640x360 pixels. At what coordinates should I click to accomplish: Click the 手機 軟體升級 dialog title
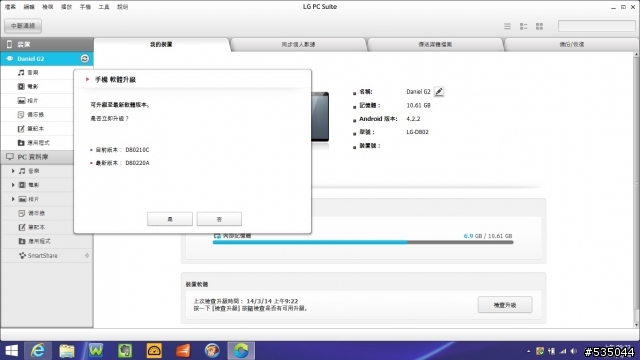pos(116,80)
